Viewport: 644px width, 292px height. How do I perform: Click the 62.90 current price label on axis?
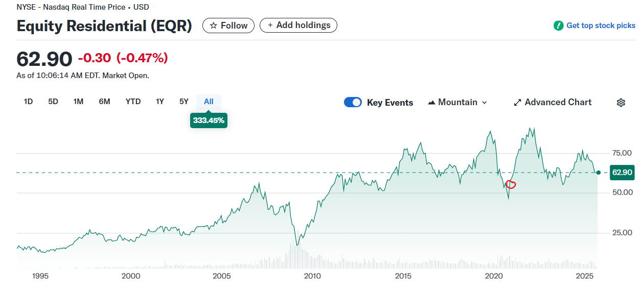(622, 173)
